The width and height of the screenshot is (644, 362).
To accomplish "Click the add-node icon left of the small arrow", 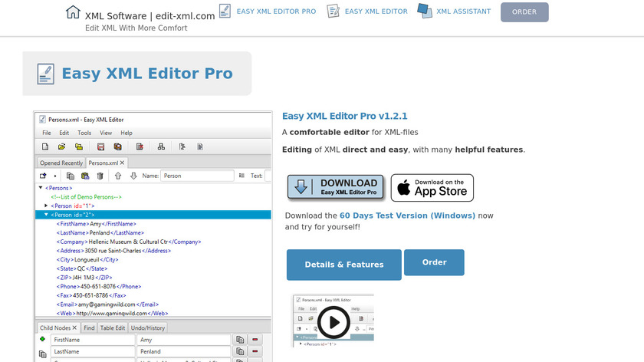I will 43,176.
